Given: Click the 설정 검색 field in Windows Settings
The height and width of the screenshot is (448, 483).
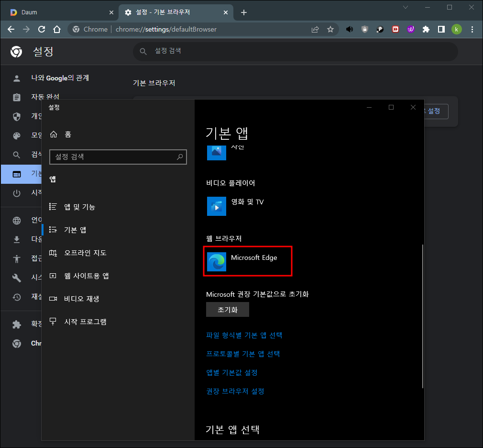Looking at the screenshot, I should (x=118, y=157).
